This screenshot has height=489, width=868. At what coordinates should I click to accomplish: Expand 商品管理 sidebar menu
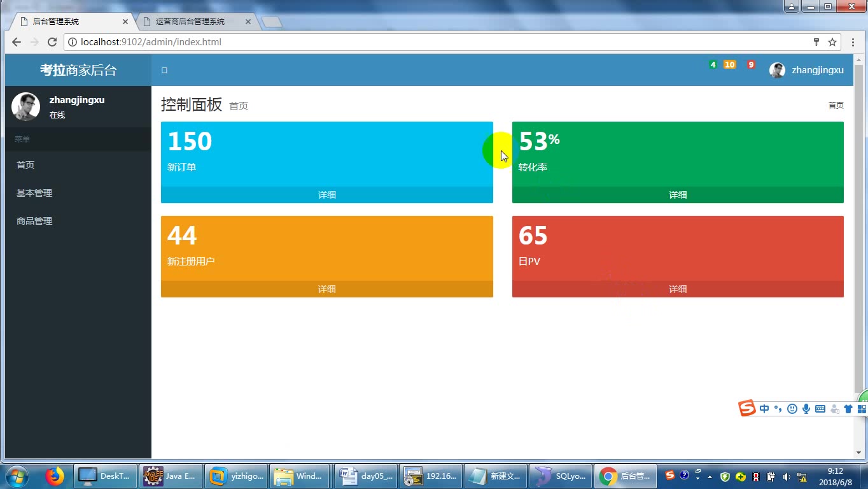[34, 221]
